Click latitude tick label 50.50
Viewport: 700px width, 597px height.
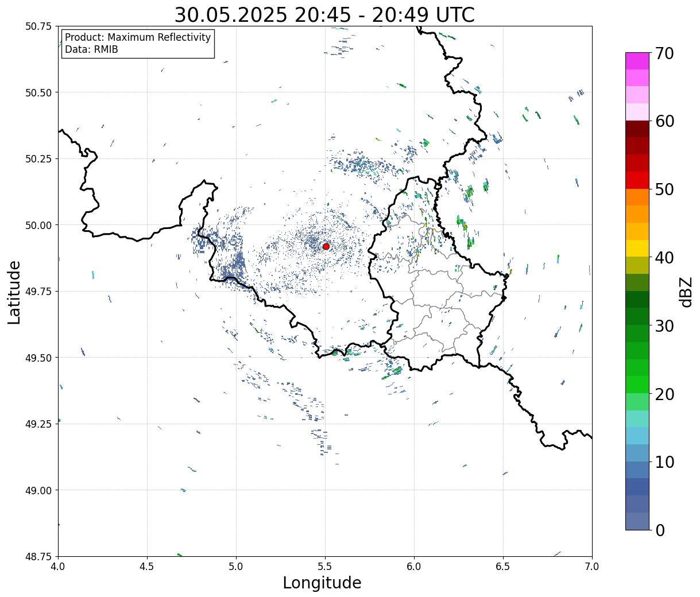point(38,92)
